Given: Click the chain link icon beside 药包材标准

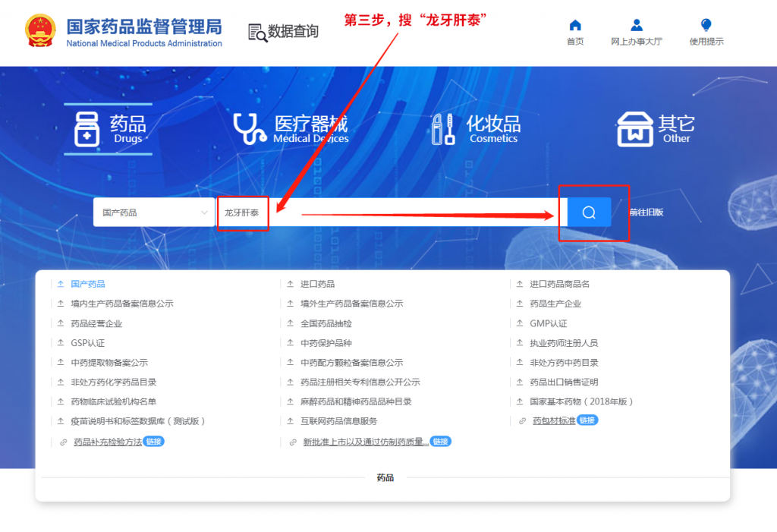Looking at the screenshot, I should click(x=522, y=421).
